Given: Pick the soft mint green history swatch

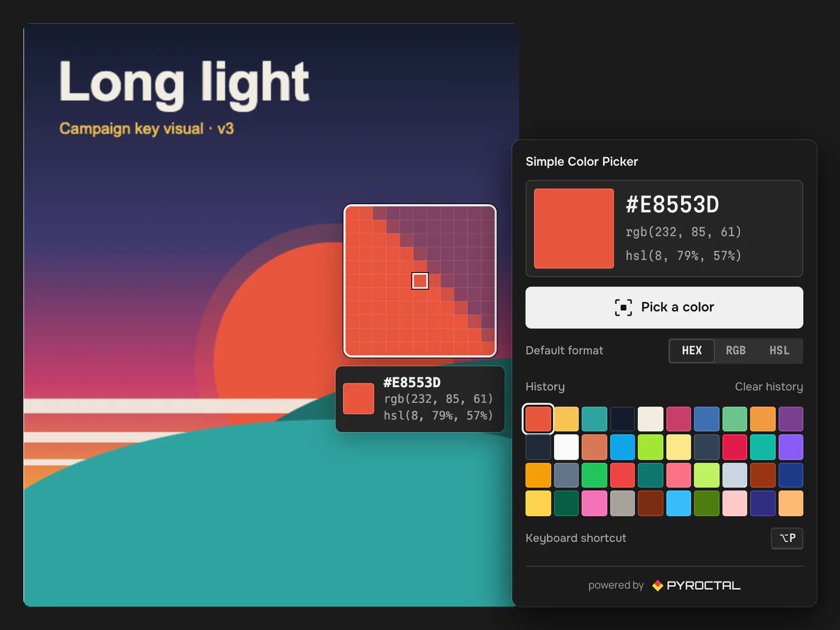Looking at the screenshot, I should (734, 419).
